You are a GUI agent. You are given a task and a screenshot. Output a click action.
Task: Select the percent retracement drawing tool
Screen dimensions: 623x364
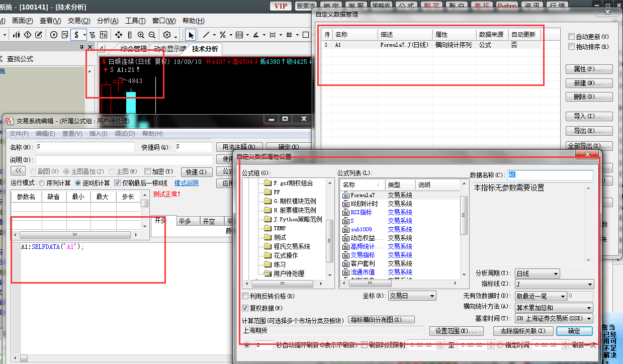click(222, 35)
